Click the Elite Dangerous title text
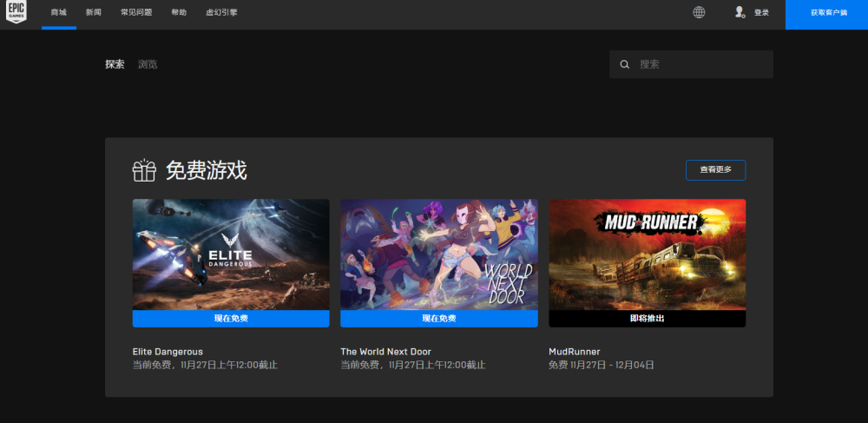 tap(168, 352)
